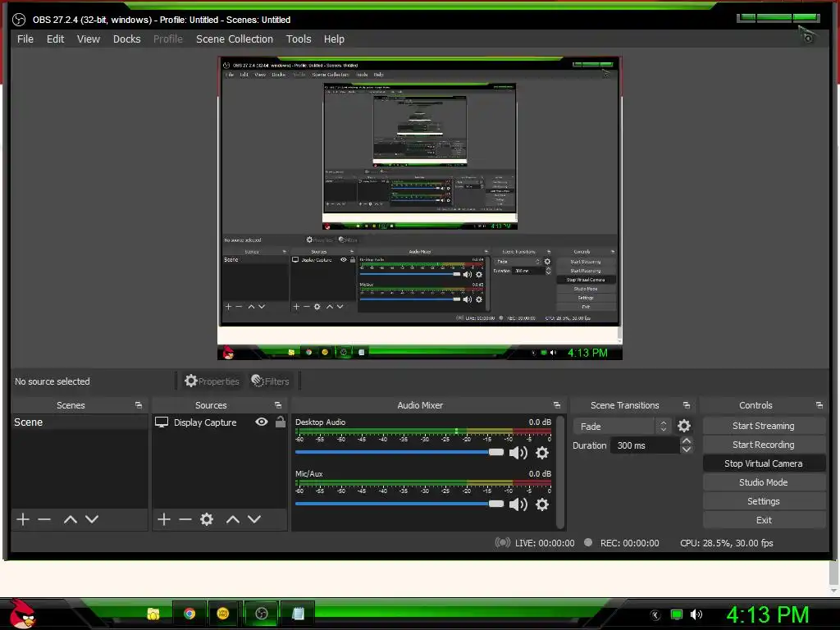
Task: Open transition properties gear
Action: (684, 426)
